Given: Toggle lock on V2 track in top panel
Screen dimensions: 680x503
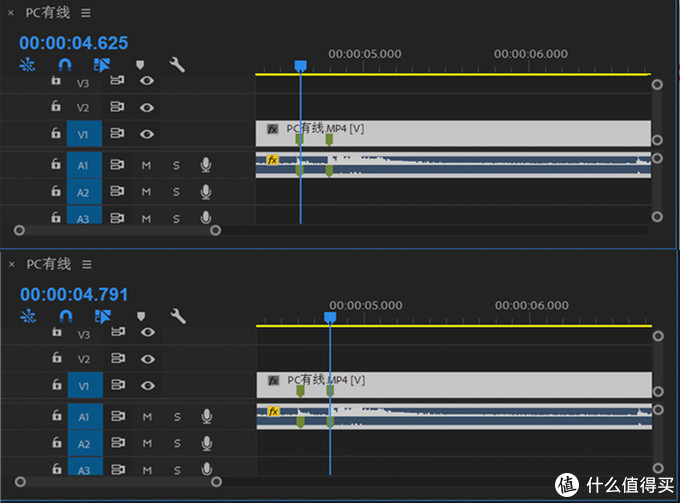Looking at the screenshot, I should click(x=56, y=106).
